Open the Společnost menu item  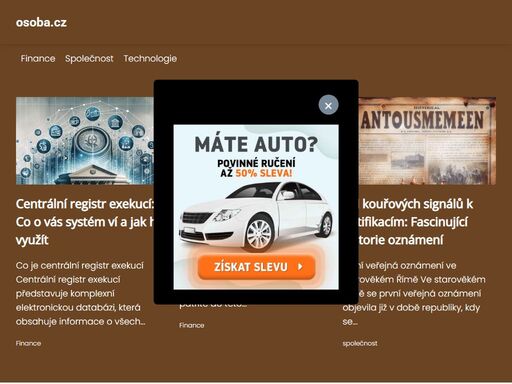tap(89, 59)
